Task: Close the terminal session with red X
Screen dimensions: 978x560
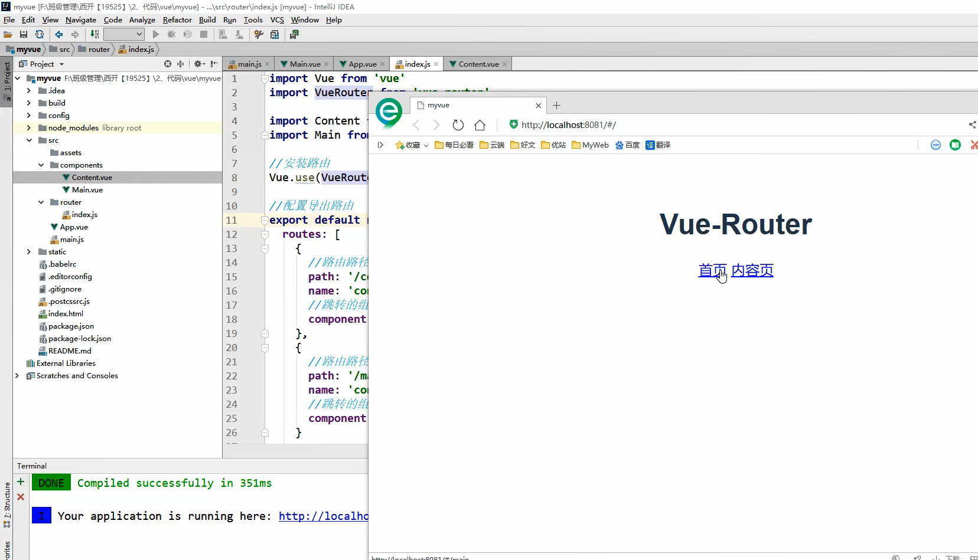Action: [x=21, y=497]
